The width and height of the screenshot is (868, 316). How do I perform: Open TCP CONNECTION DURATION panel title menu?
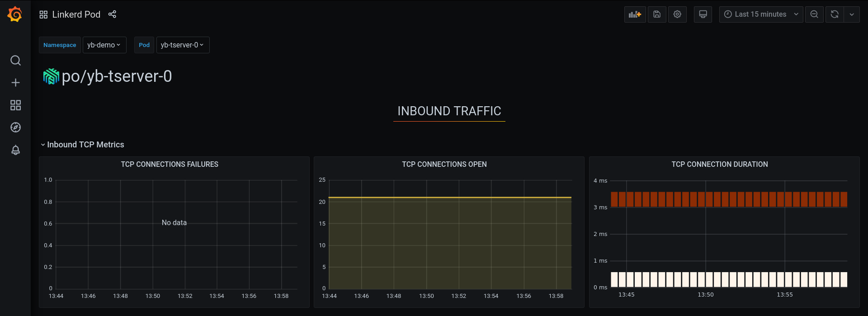coord(720,165)
